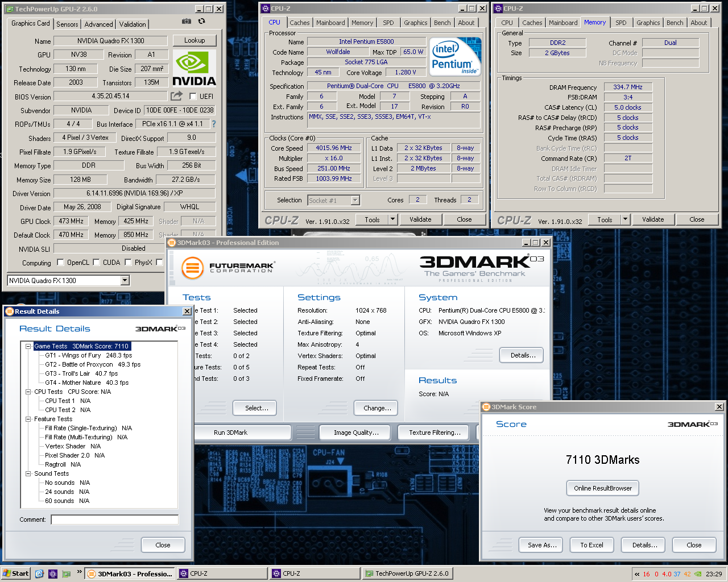Switch to GPU-Z Sensors tab
728x582 pixels.
(x=67, y=24)
